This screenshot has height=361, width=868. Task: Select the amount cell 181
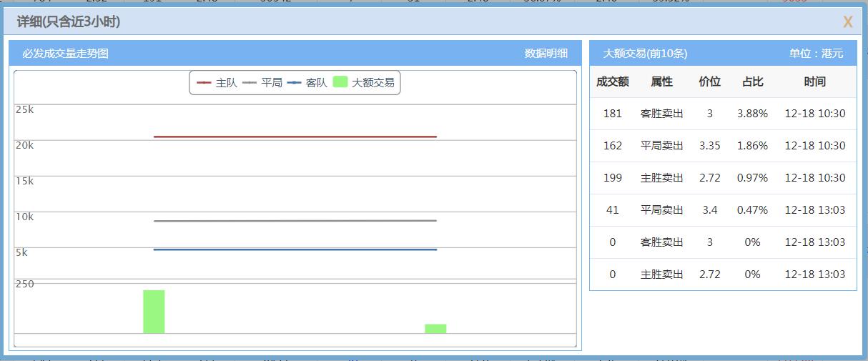(613, 114)
